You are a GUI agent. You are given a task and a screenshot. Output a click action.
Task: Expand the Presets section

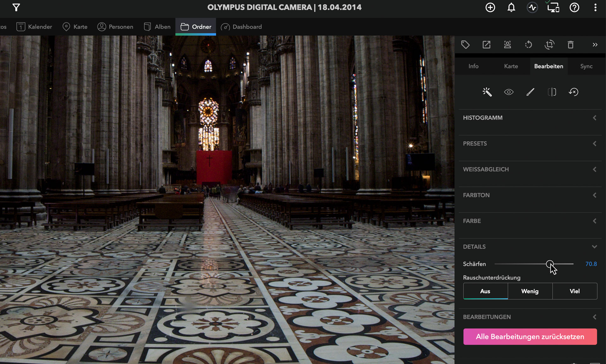(x=530, y=144)
